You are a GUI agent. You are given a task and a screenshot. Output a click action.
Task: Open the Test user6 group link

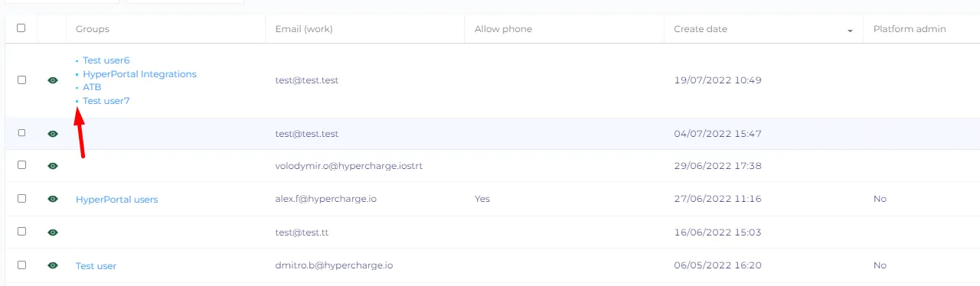pyautogui.click(x=106, y=60)
